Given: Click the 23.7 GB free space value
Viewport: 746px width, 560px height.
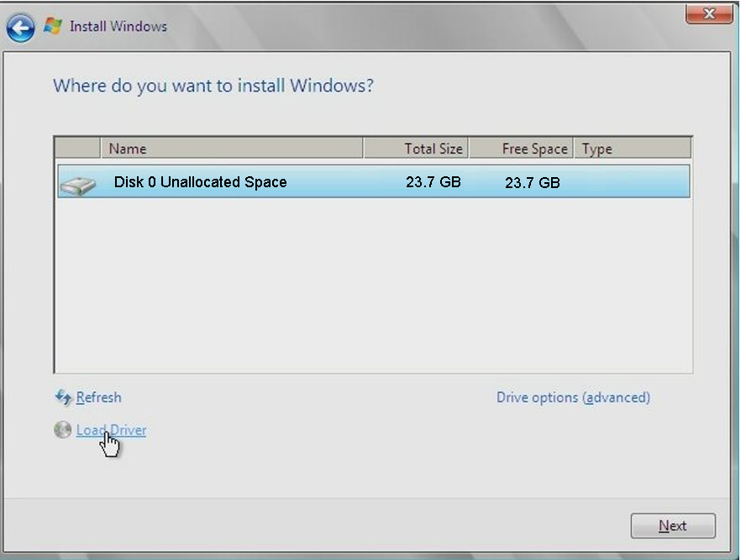Looking at the screenshot, I should point(532,182).
